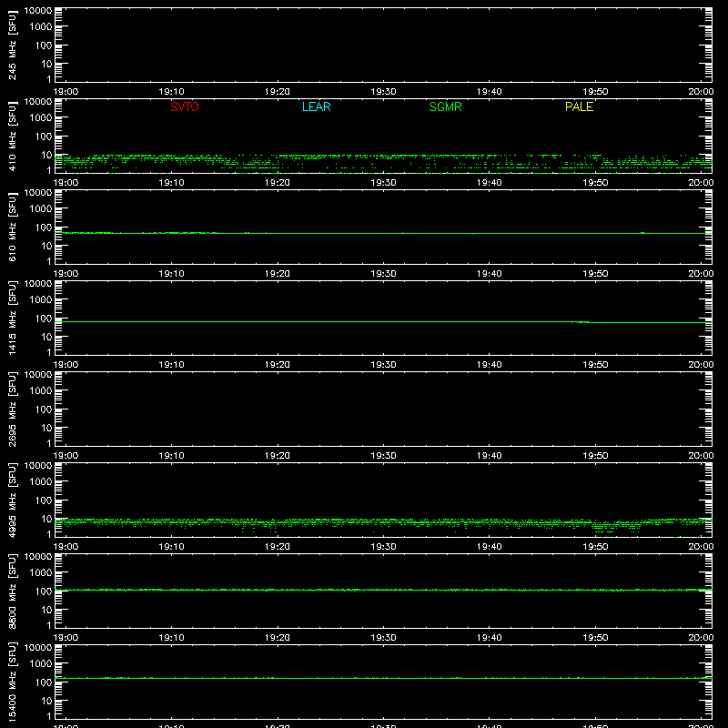Click 10000 y-axis label of 15400 MHz panel
This screenshot has width=728, height=728.
tap(38, 648)
